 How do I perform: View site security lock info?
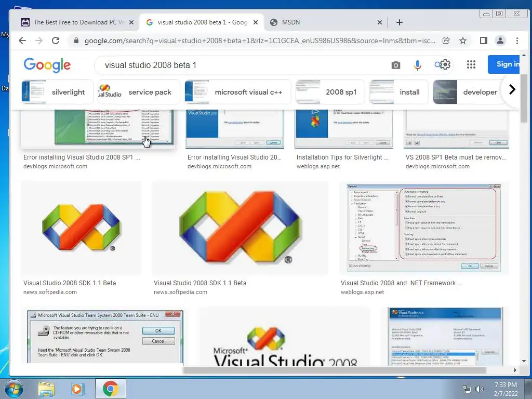(76, 41)
